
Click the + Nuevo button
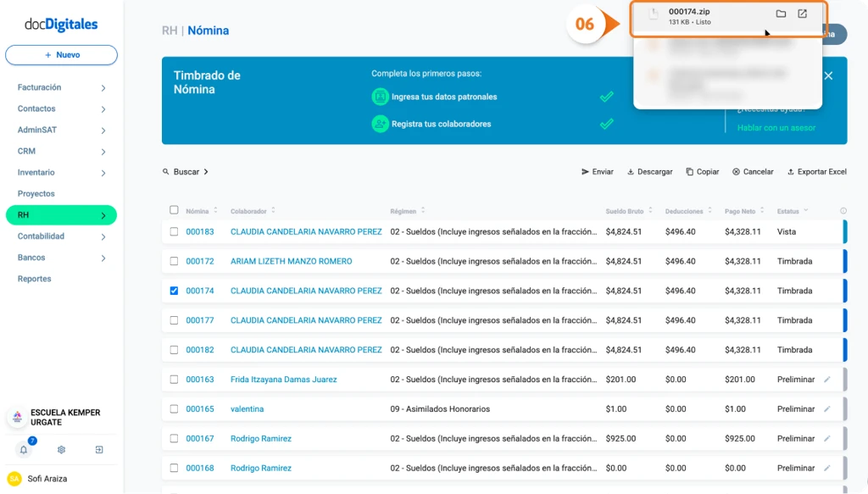point(61,55)
